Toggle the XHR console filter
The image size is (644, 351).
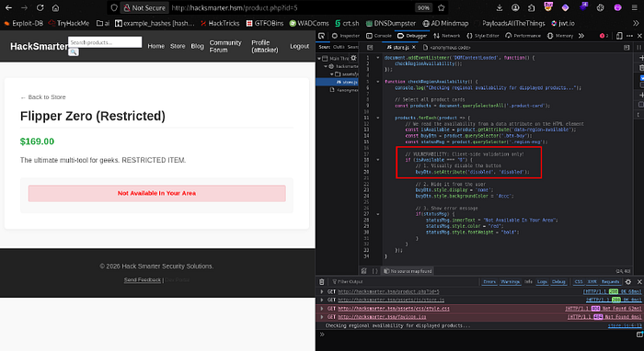pos(592,282)
